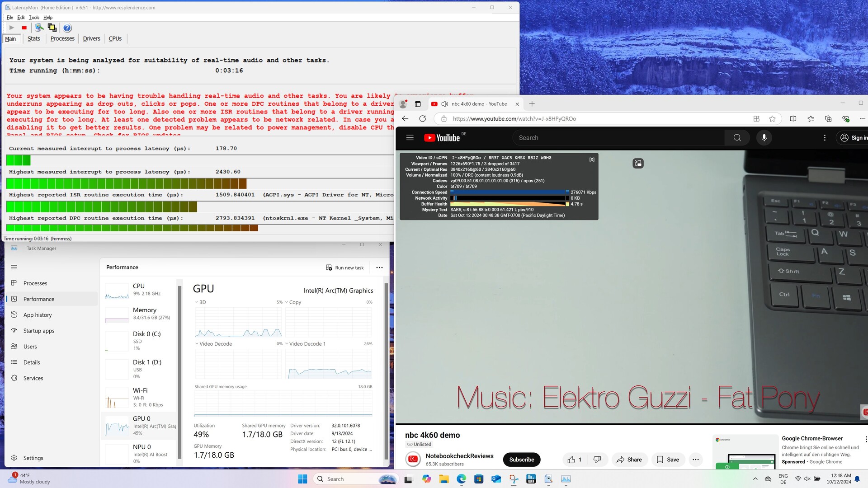Stop the LatencyMon monitor with red square
The width and height of the screenshot is (868, 488).
click(24, 28)
